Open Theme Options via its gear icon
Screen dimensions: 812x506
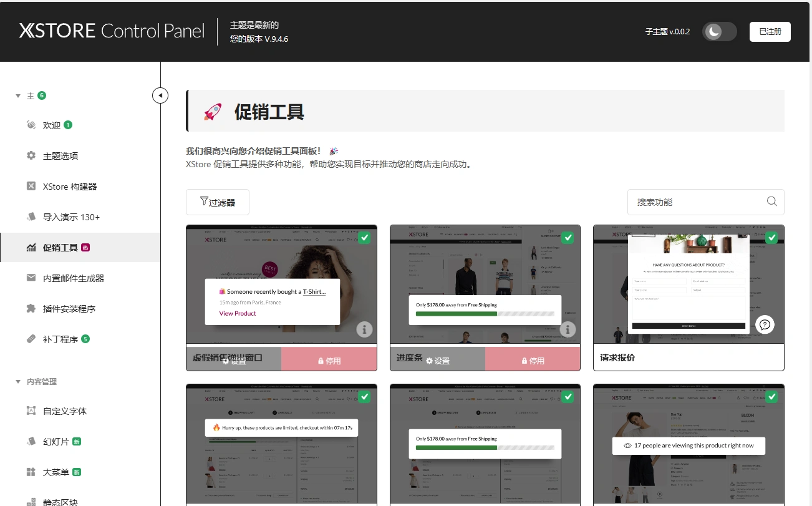pos(31,155)
